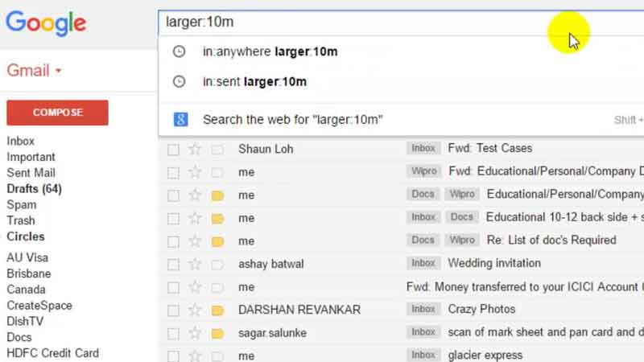Open the CreateSpace label

tap(39, 306)
